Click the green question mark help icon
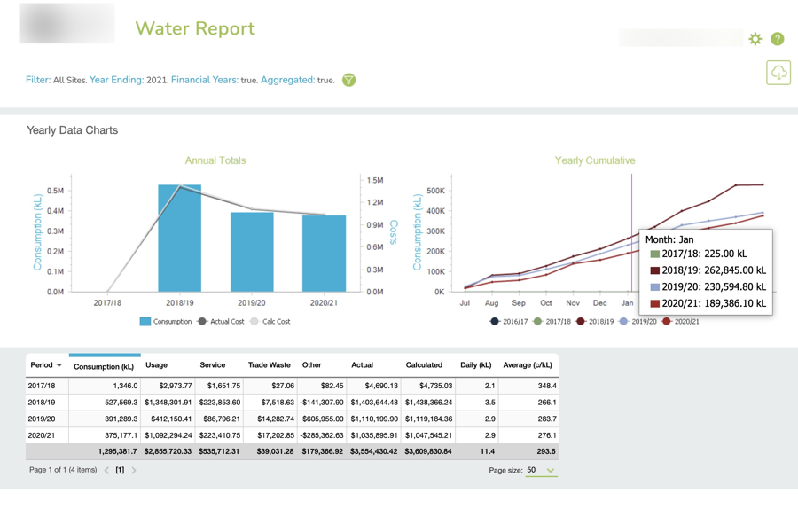 coord(776,39)
